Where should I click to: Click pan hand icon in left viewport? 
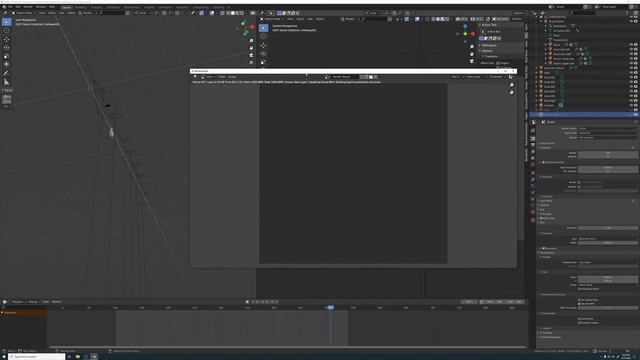click(x=251, y=48)
